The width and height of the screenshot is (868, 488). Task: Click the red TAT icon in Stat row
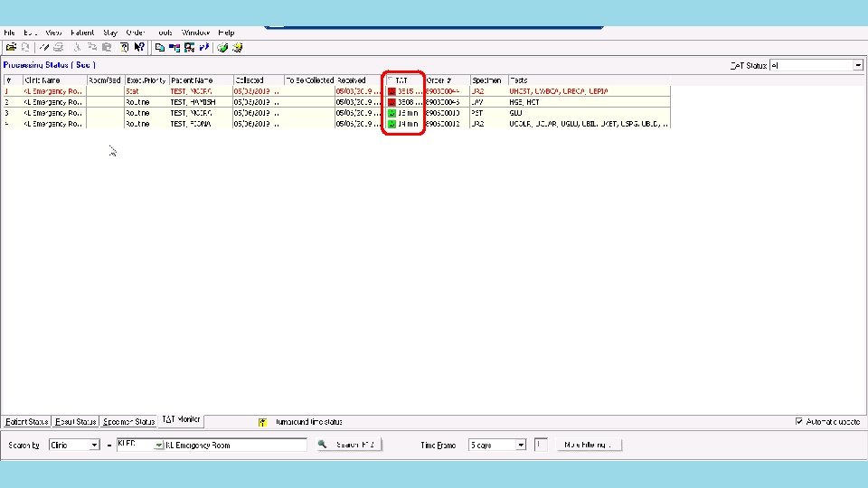[x=392, y=91]
